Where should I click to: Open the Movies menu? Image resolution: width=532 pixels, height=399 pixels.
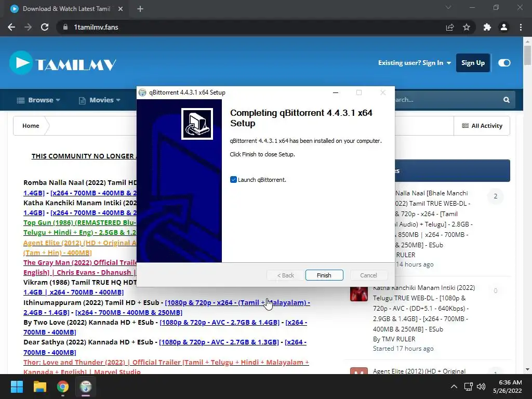point(100,100)
